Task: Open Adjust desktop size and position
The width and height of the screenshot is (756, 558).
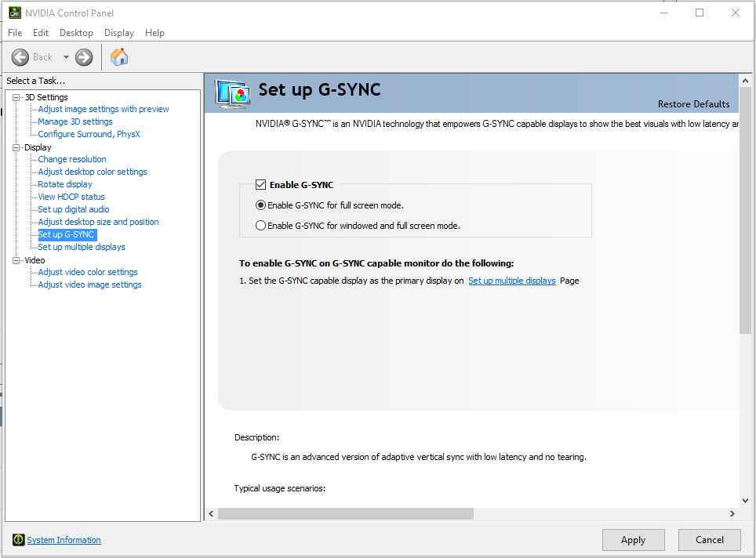Action: [x=98, y=222]
